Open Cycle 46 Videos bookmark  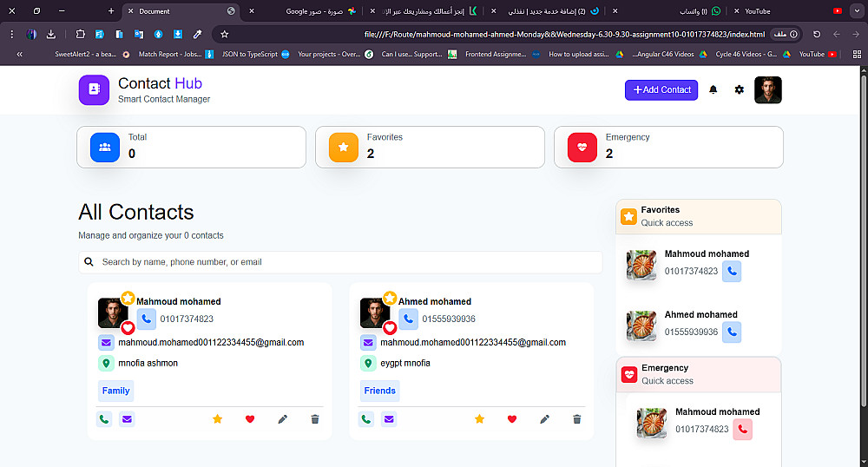coord(753,54)
